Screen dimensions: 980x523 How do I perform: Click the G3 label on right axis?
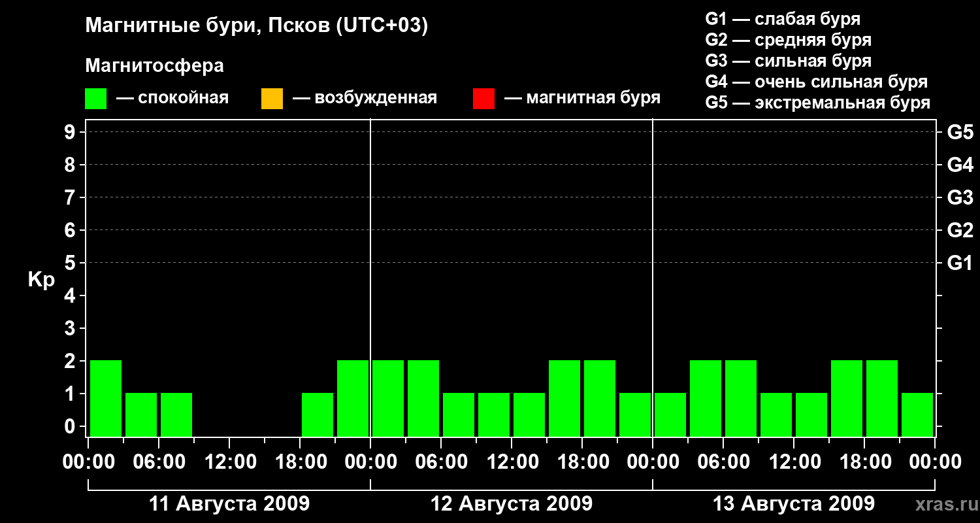[x=960, y=197]
